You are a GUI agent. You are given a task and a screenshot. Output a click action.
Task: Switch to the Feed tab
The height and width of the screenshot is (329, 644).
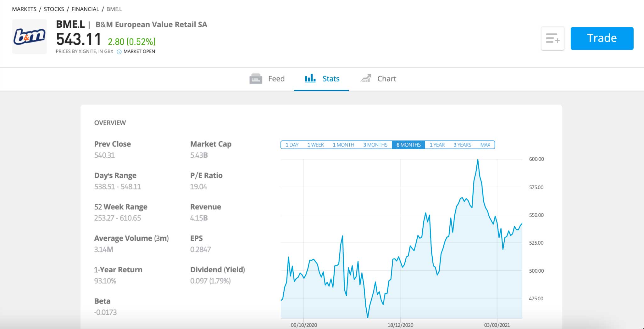(267, 79)
